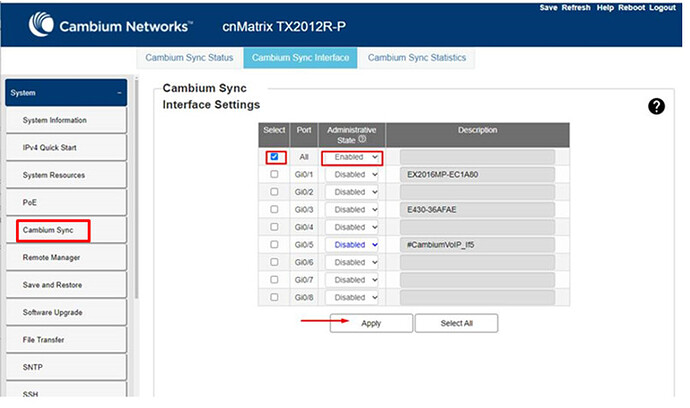
Task: Click the Gi0/4 description field
Action: 477,228
